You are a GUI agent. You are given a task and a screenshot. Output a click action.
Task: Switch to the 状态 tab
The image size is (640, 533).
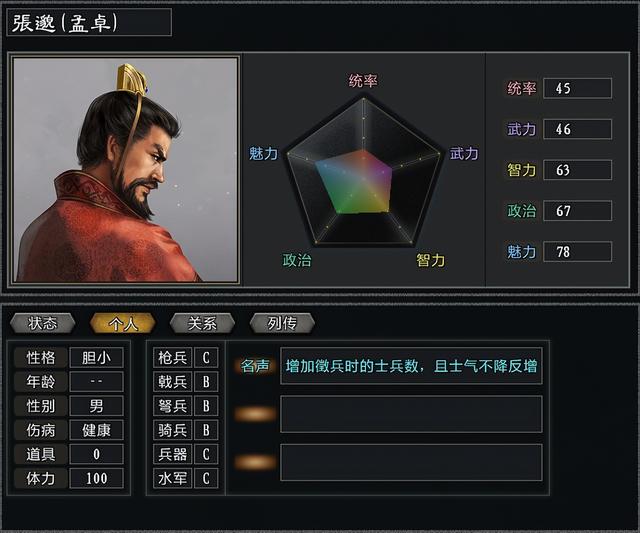point(42,323)
